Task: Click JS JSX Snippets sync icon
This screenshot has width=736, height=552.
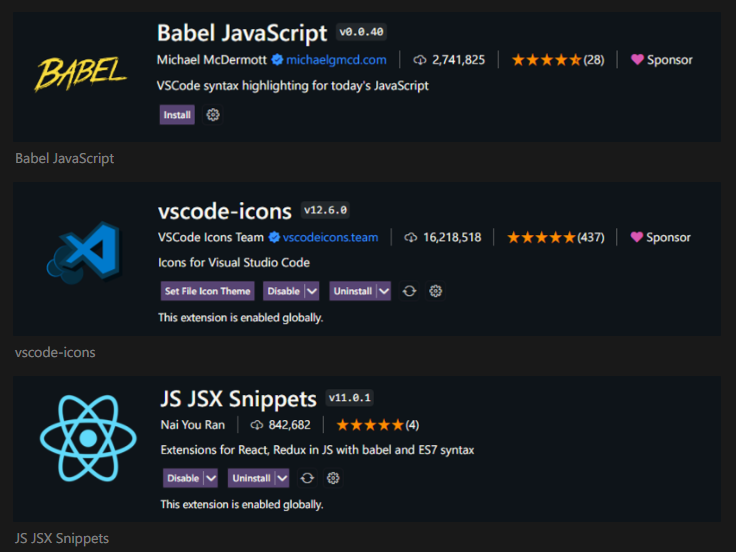Action: click(x=307, y=478)
